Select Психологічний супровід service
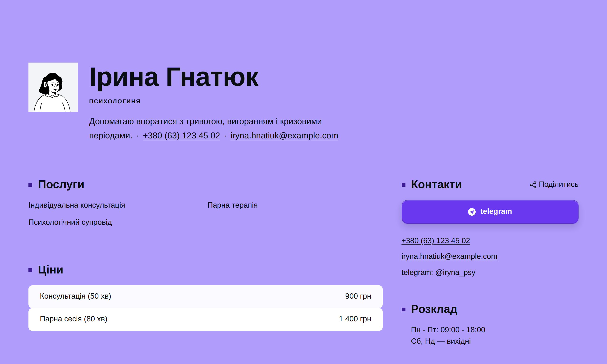The image size is (607, 364). pos(70,222)
